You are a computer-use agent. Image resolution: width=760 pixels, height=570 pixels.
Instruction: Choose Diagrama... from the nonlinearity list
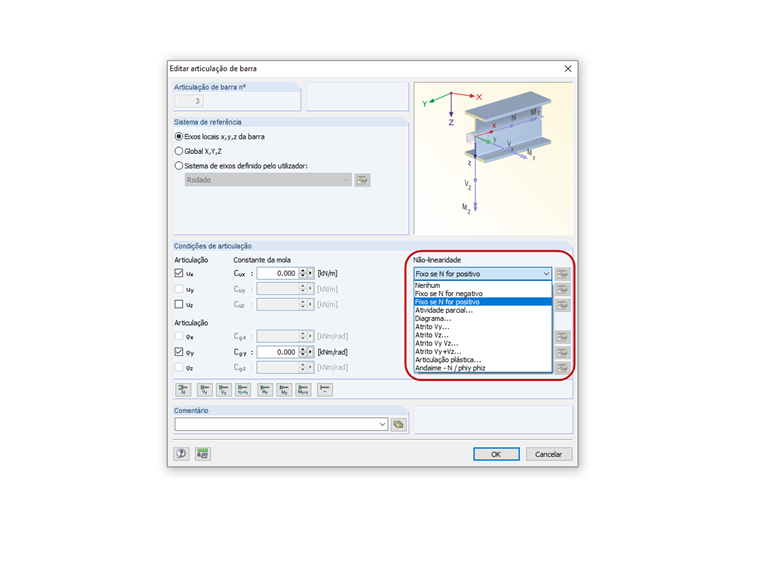(483, 318)
